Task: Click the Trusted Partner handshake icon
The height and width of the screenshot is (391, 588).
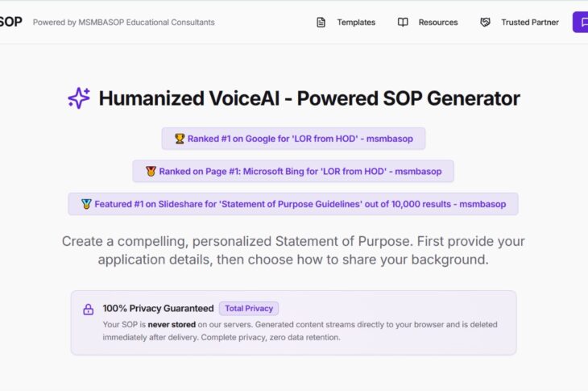Action: point(485,23)
